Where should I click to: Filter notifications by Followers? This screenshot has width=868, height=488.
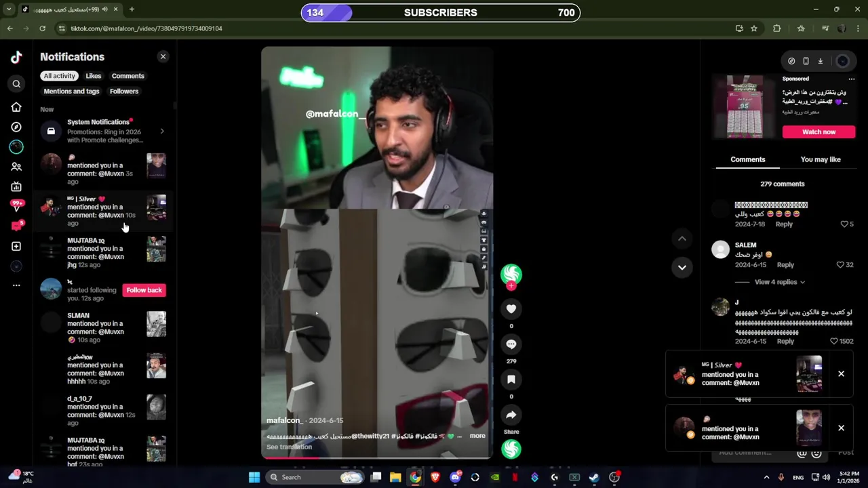click(x=124, y=91)
